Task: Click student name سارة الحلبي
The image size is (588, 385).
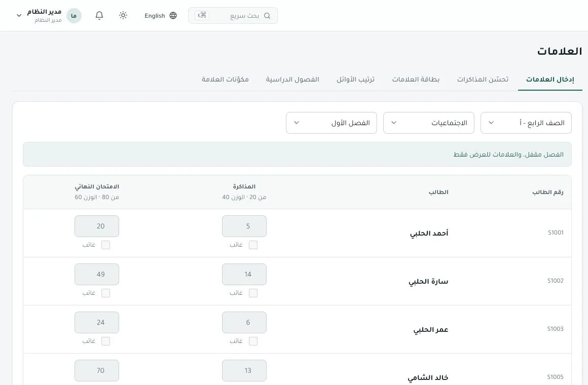Action: pos(428,281)
